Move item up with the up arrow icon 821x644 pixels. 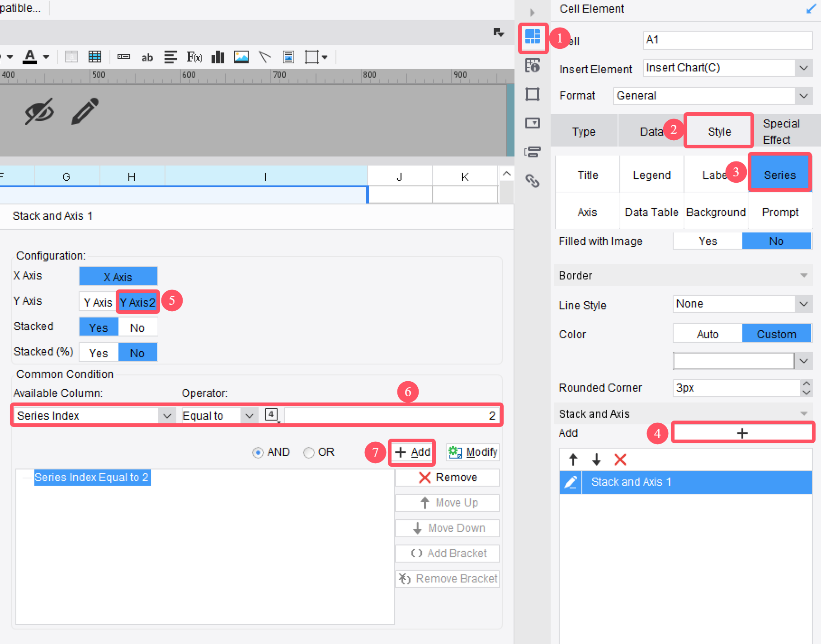tap(573, 459)
